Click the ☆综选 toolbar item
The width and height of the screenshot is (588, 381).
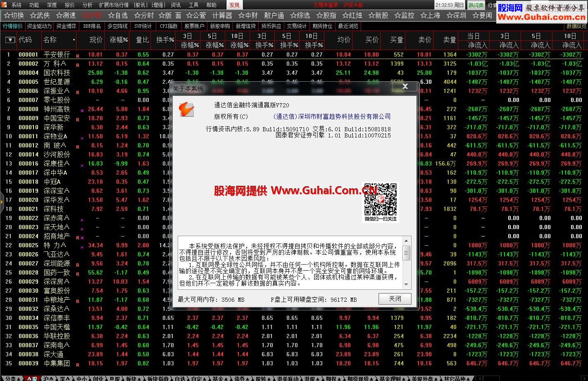pos(300,15)
